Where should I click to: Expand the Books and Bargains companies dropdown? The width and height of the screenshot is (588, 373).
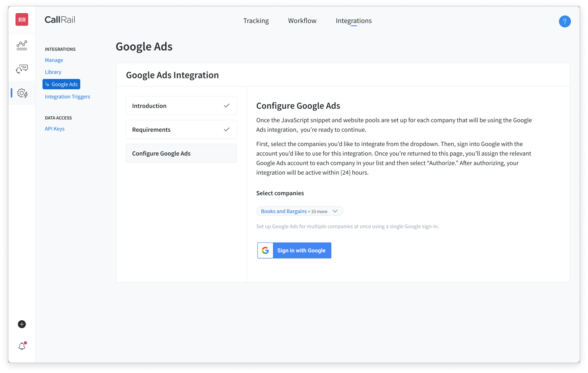300,211
